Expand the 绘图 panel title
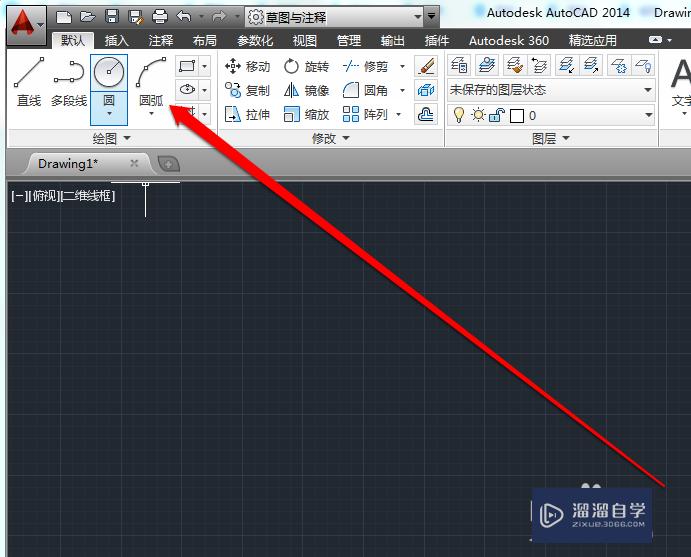The image size is (691, 557). pos(111,138)
